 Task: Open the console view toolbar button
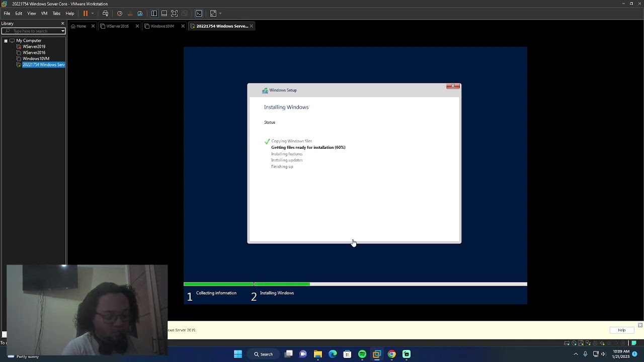pyautogui.click(x=199, y=14)
